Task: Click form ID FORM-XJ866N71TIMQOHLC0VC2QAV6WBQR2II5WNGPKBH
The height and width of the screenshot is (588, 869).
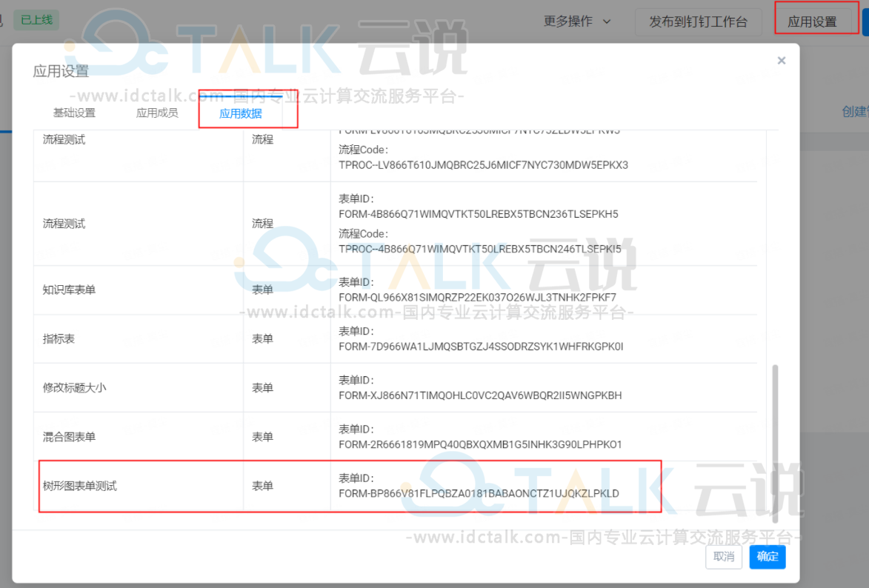Action: pos(480,395)
